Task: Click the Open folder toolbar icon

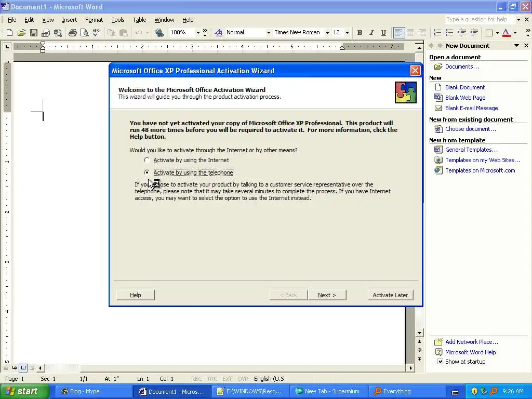Action: 21,33
